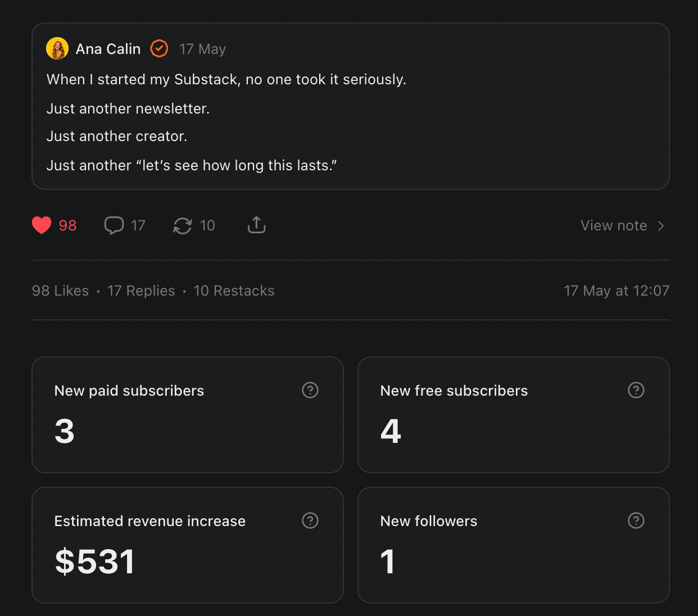
Task: Click the line 'Just another newsletter.'
Action: click(128, 108)
